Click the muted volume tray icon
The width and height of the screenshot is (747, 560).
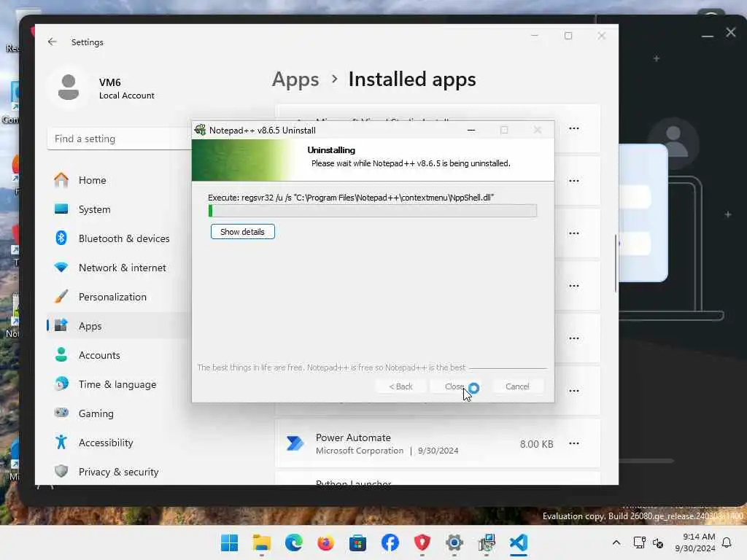click(658, 542)
